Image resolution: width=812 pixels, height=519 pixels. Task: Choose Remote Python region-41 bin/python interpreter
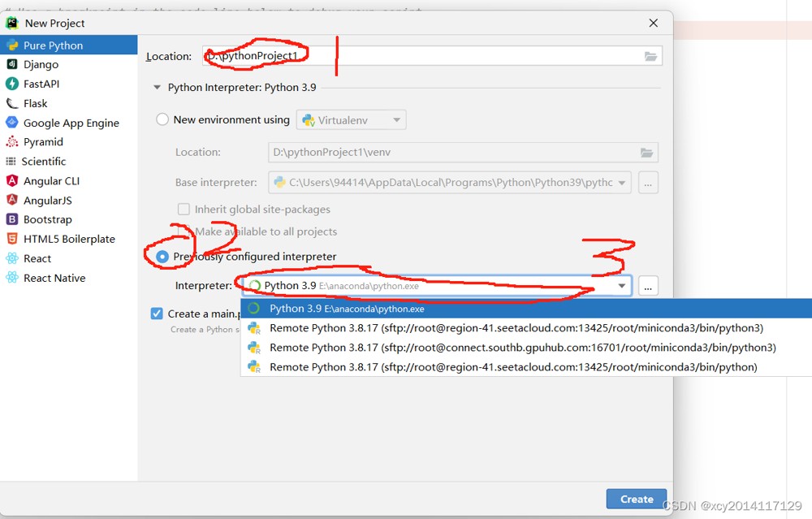[526, 367]
